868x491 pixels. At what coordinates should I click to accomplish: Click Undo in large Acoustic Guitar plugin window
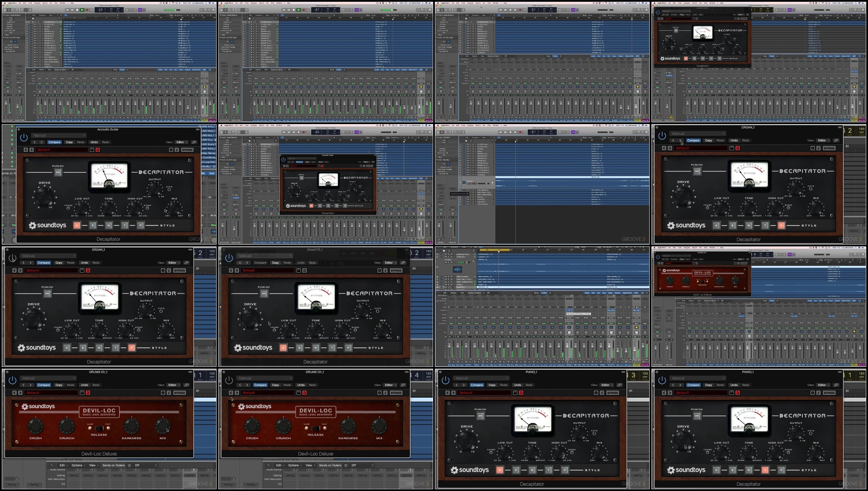[94, 142]
